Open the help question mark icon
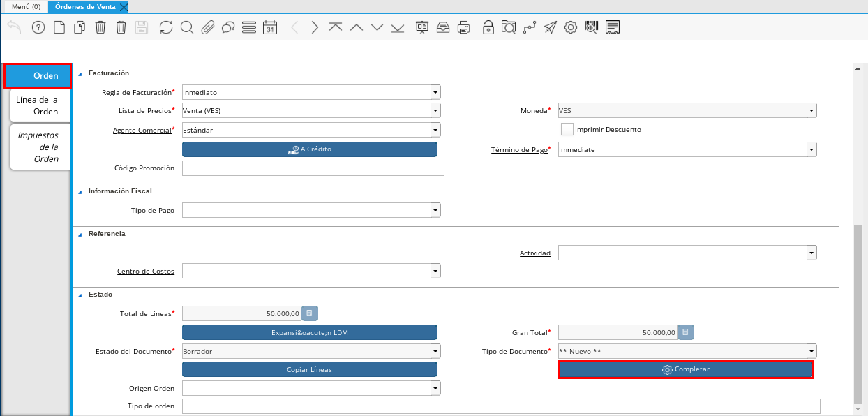 38,27
